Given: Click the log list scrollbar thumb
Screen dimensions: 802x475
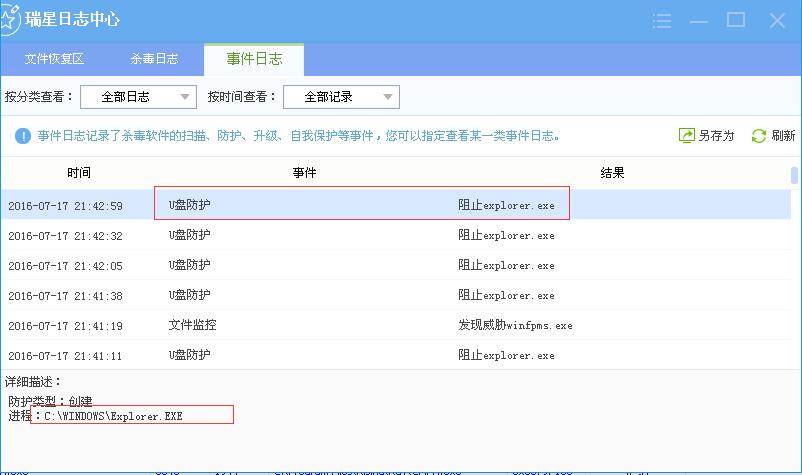Looking at the screenshot, I should click(794, 175).
